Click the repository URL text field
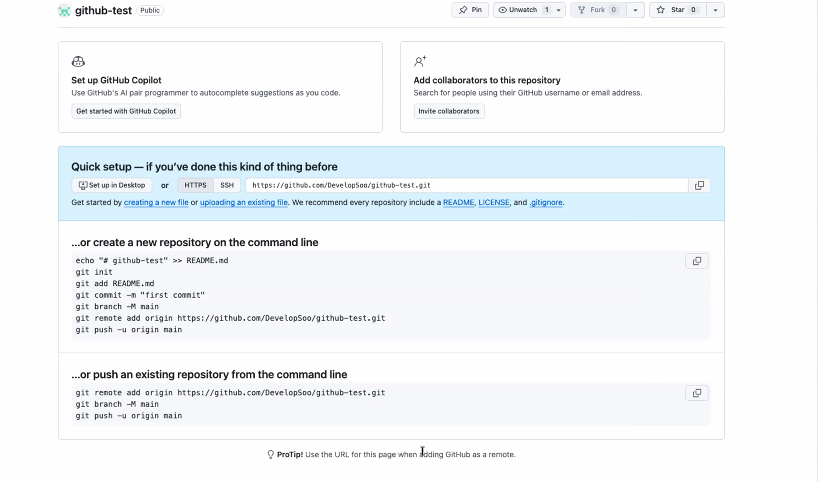 [x=467, y=185]
